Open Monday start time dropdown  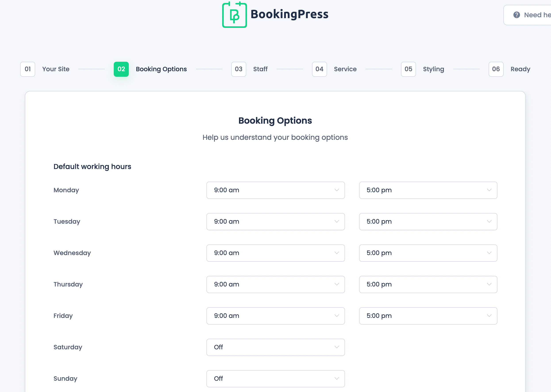click(275, 190)
